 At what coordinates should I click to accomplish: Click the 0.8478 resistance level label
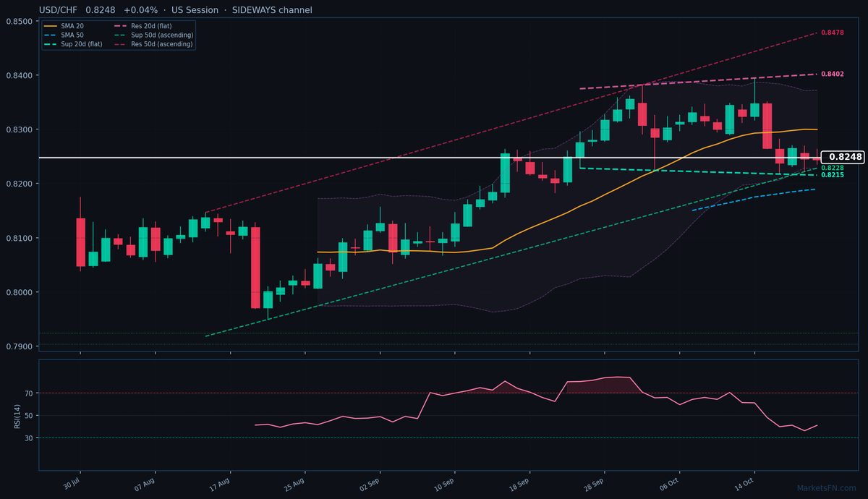[x=833, y=33]
